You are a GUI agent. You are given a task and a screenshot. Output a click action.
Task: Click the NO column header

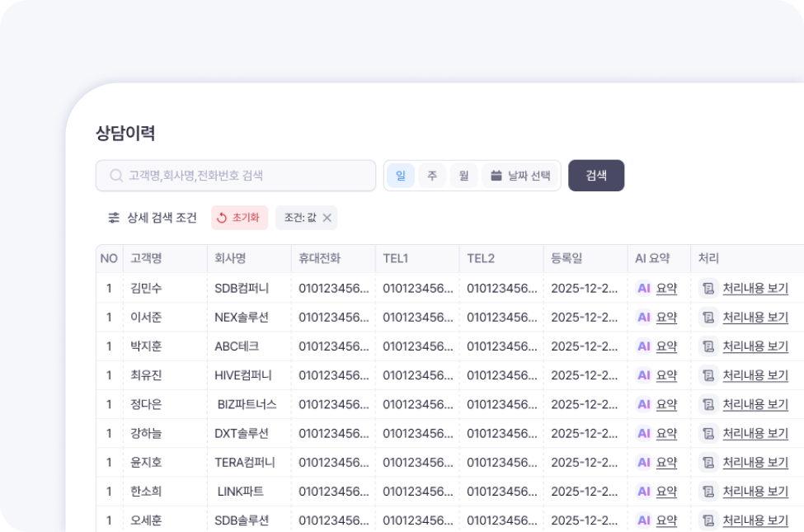point(109,258)
